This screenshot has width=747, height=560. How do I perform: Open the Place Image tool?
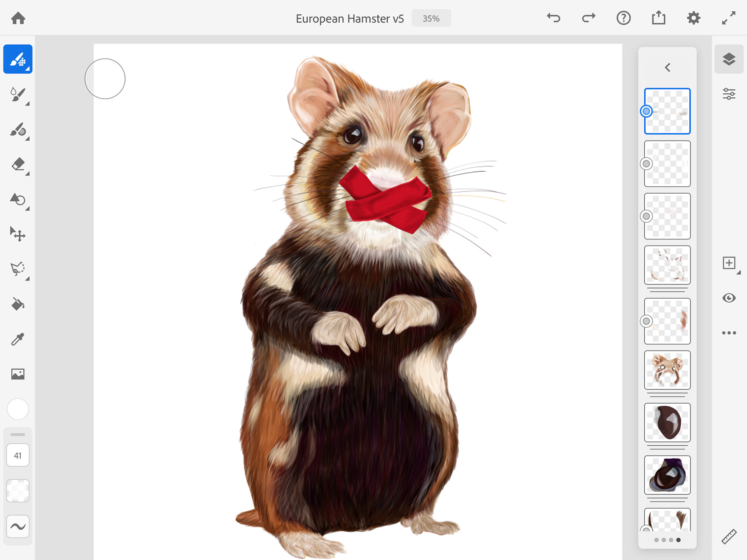click(18, 374)
